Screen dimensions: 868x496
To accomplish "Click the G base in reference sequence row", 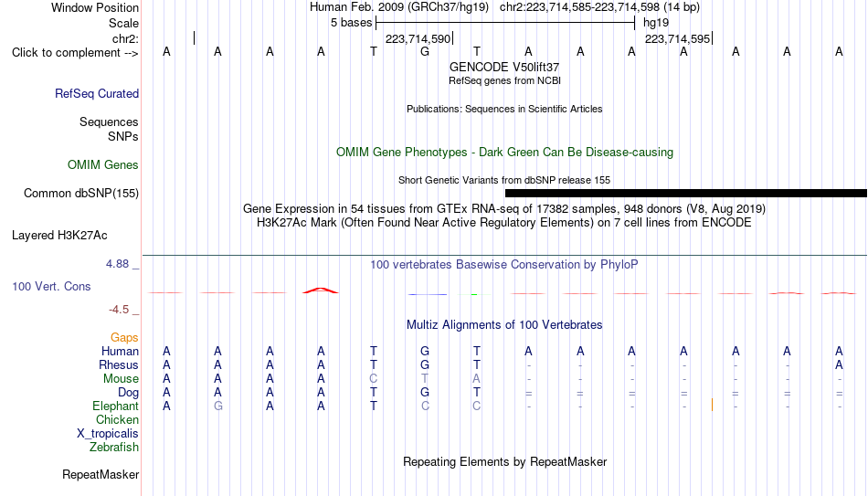I will pyautogui.click(x=425, y=51).
